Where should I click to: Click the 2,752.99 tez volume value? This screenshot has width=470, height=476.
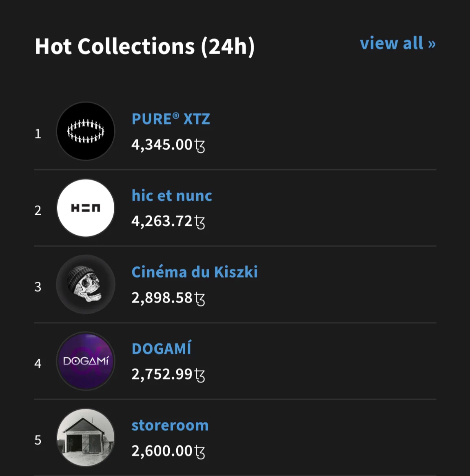pyautogui.click(x=168, y=374)
